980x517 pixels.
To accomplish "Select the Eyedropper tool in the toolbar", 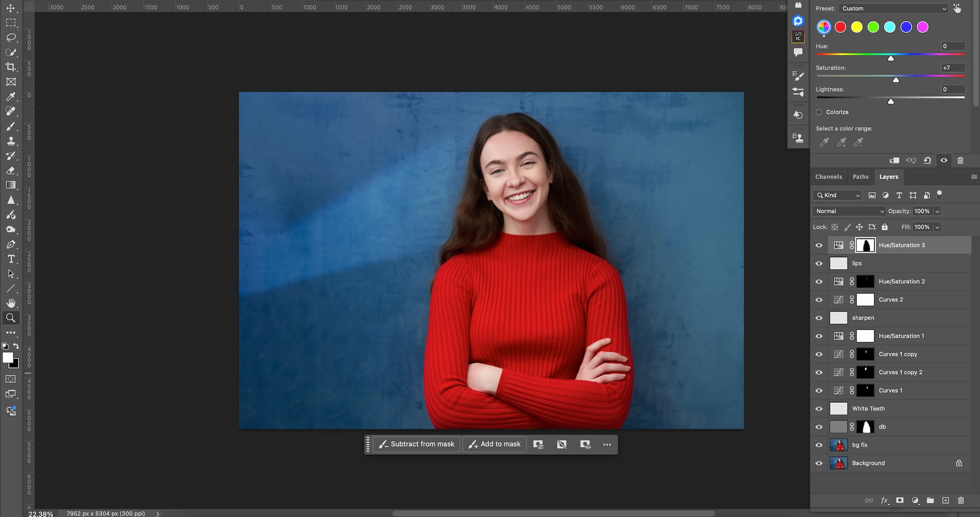I will [10, 97].
